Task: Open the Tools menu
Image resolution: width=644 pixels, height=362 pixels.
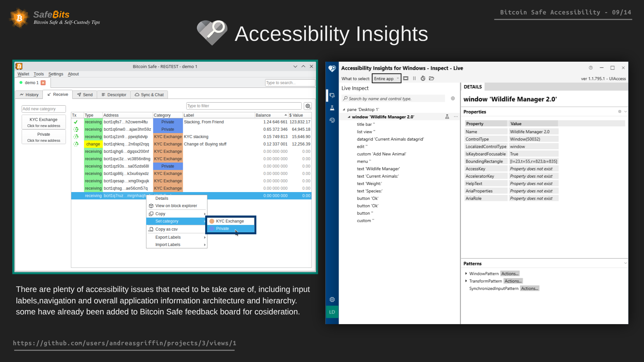Action: click(39, 74)
